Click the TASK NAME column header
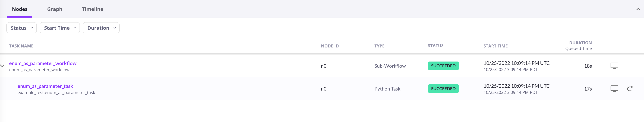This screenshot has width=644, height=122. click(x=21, y=46)
